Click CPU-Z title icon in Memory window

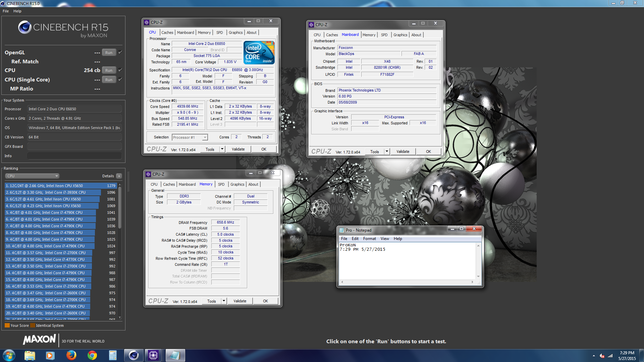coord(148,174)
